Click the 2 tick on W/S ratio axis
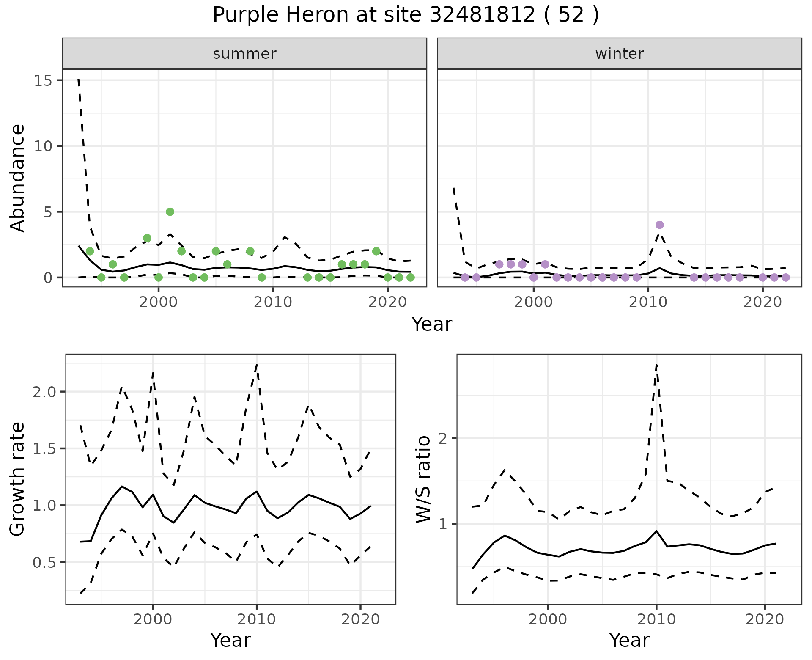 (442, 438)
